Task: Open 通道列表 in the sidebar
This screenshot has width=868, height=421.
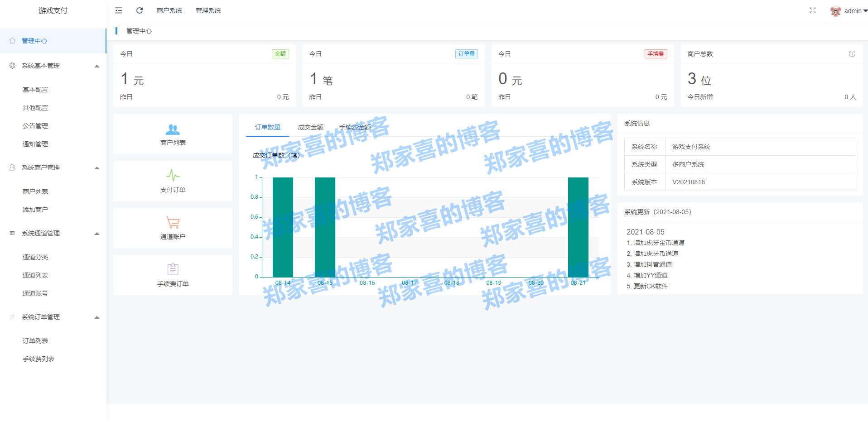Action: (35, 275)
